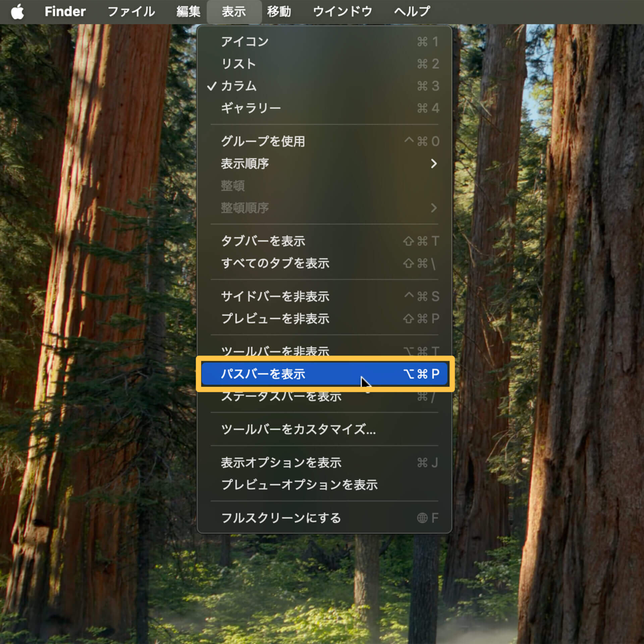
Task: Hide the sidebar via サイドバーを非表示
Action: coord(324,296)
